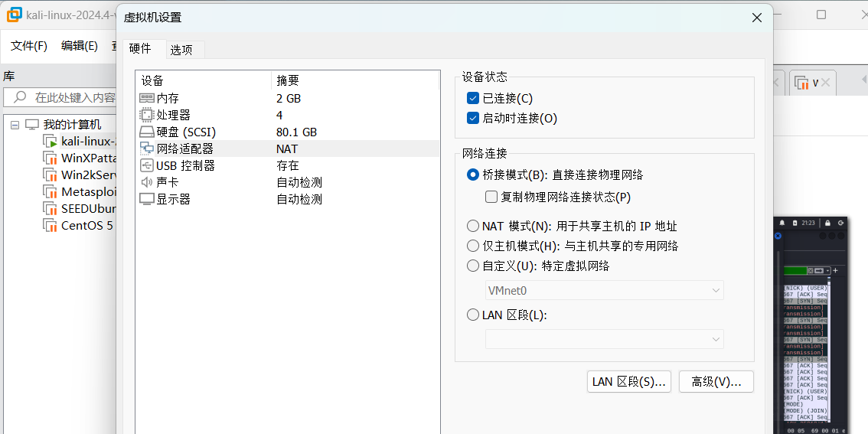Screen dimensions: 868x434
Task: Select WinXPatta in the library tree
Action: [x=89, y=158]
